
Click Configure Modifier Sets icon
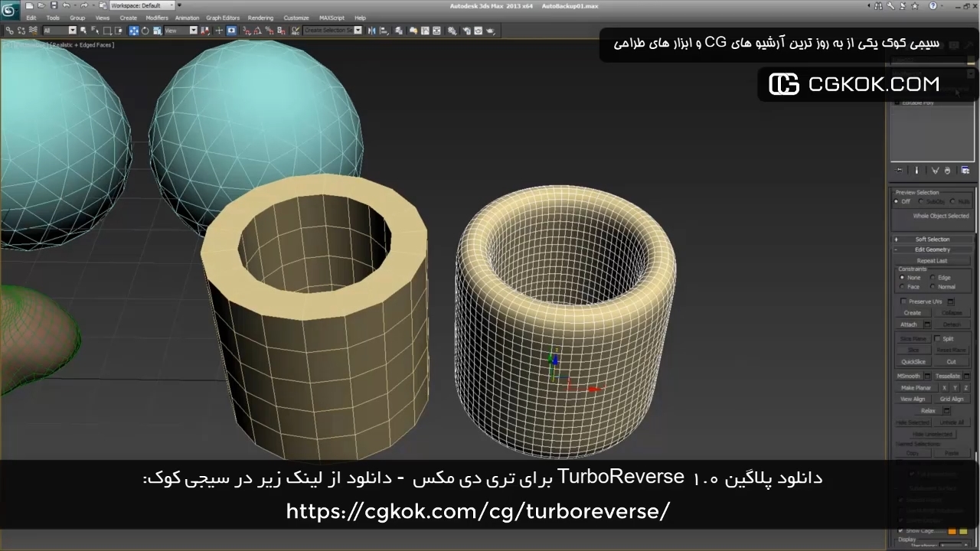(x=965, y=170)
